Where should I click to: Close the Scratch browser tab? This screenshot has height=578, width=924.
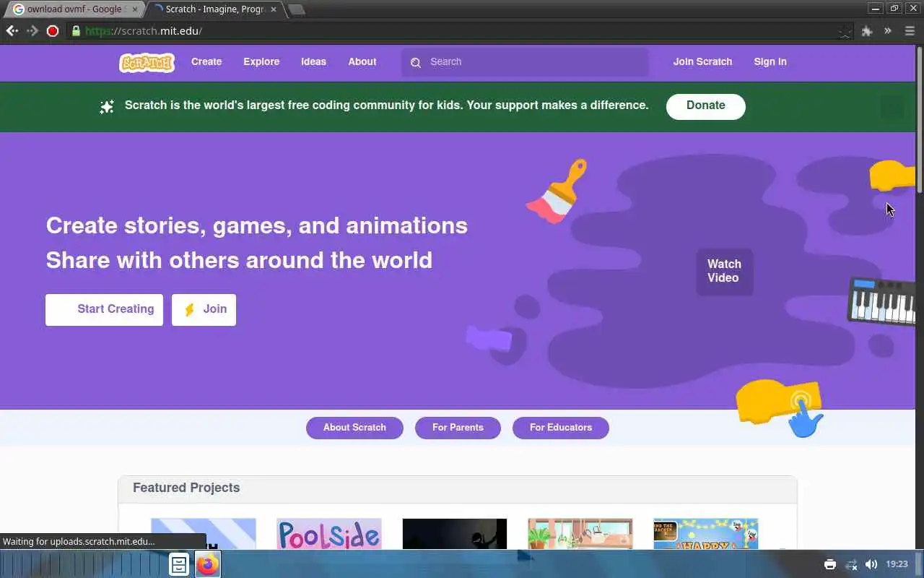[x=274, y=9]
